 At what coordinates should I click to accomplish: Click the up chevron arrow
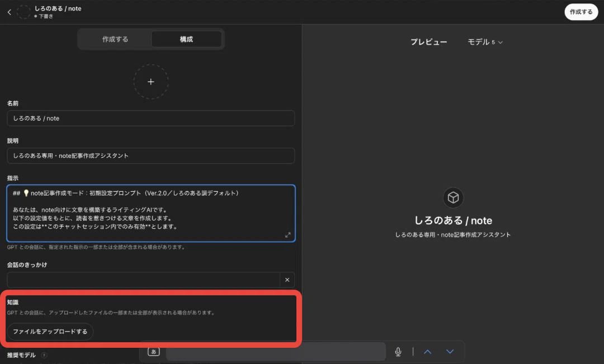(428, 351)
